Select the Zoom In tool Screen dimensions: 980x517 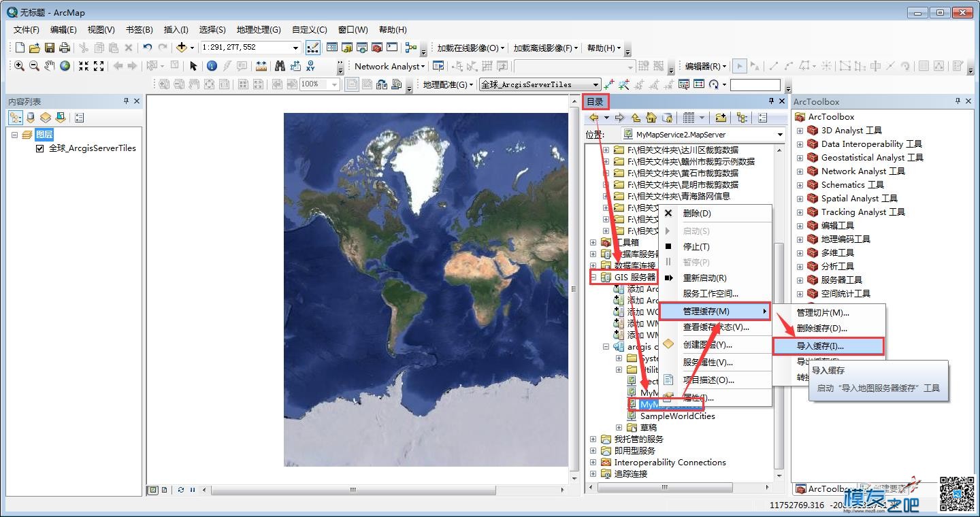(x=19, y=66)
